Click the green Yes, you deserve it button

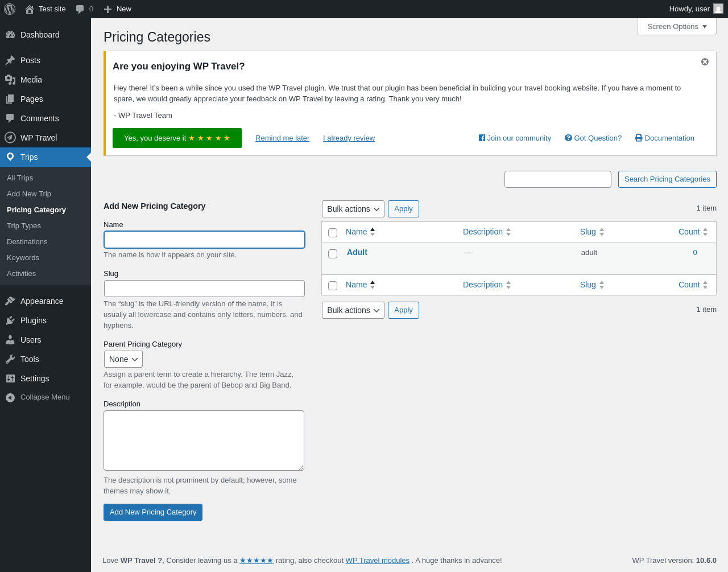177,138
